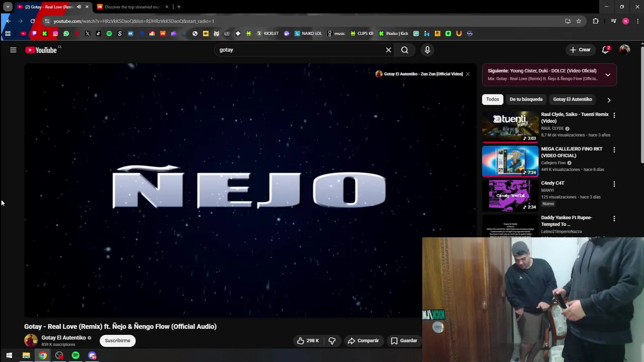Open the Windows Start menu
Viewport: 644px width, 362px height.
point(9,356)
